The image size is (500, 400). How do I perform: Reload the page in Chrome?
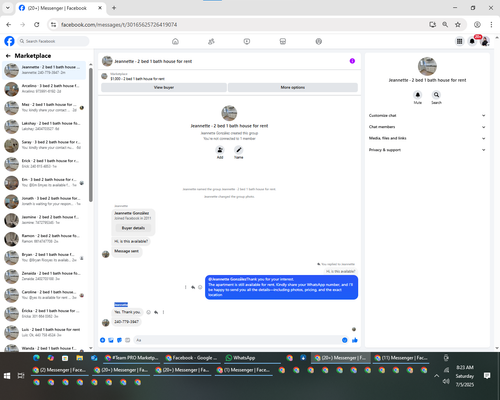[x=37, y=24]
